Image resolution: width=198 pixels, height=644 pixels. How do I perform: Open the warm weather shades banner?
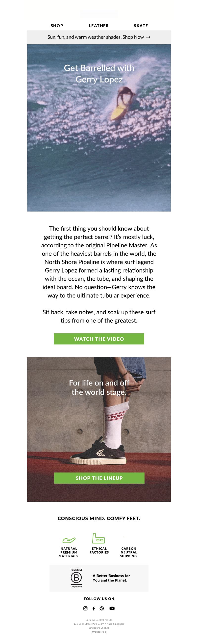pos(99,37)
